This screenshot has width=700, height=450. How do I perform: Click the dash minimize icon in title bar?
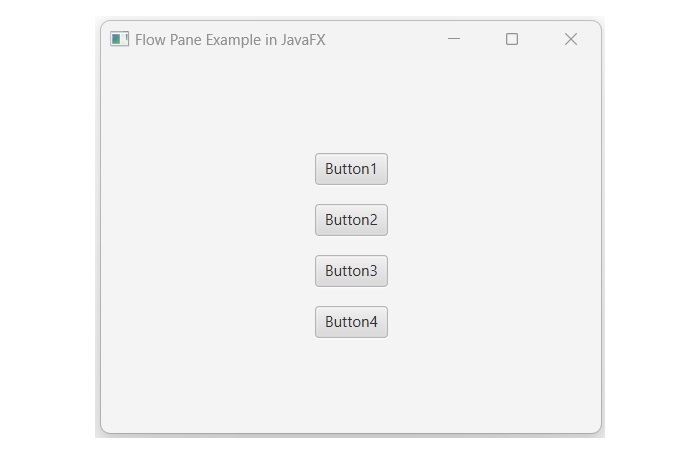point(454,39)
